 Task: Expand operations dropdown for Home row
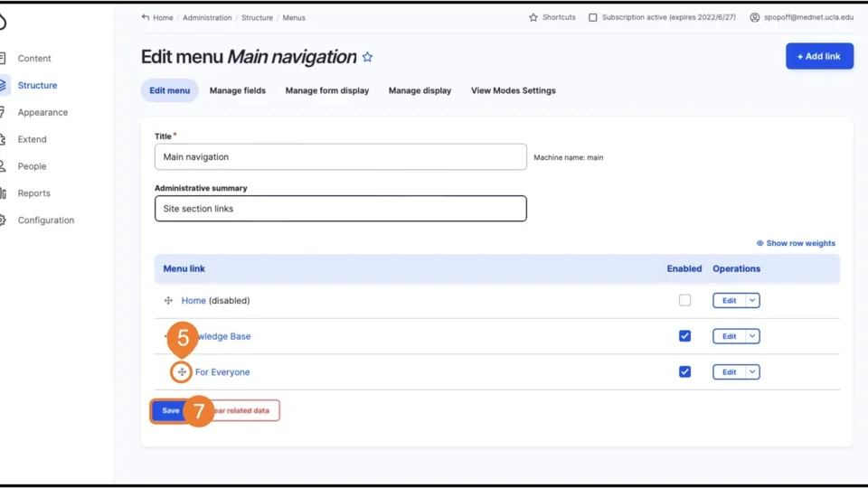pyautogui.click(x=752, y=300)
